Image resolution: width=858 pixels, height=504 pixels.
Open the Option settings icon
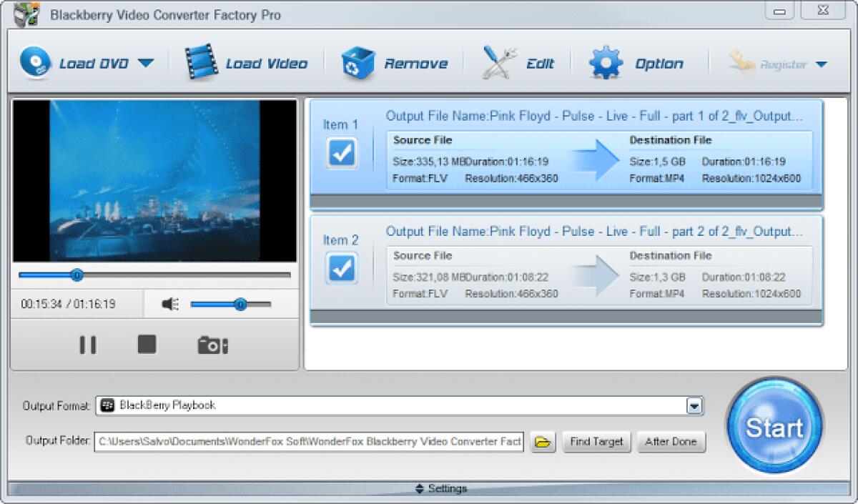(605, 62)
